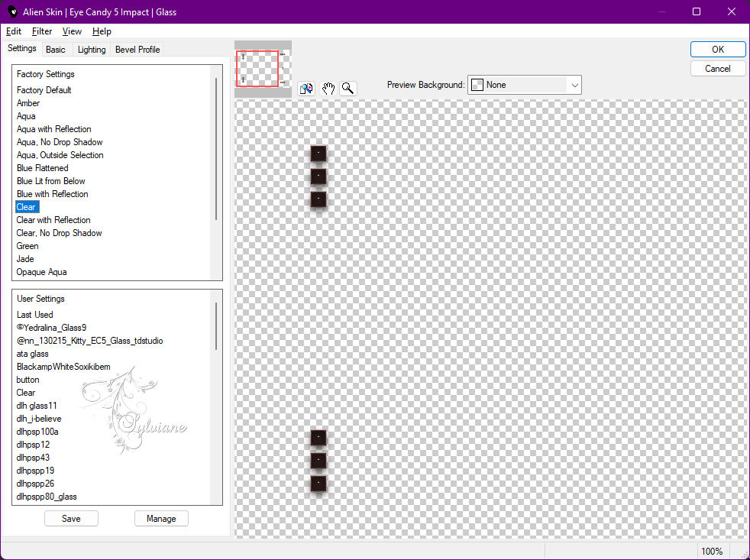Switch to the Bevel Profile tab

(x=137, y=50)
